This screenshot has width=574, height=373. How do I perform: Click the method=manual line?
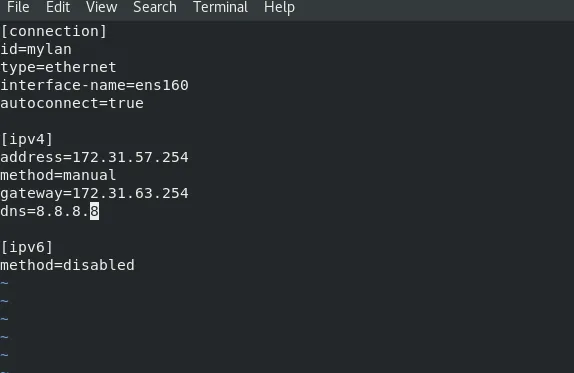(x=58, y=175)
